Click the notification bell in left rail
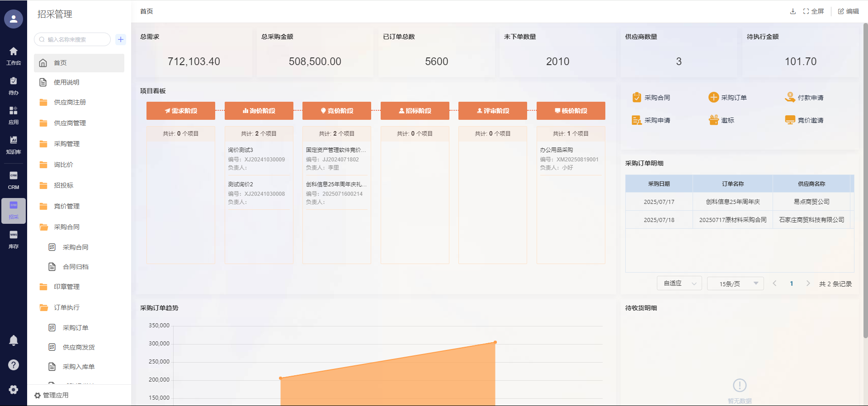Viewport: 868px width, 406px height. [14, 340]
